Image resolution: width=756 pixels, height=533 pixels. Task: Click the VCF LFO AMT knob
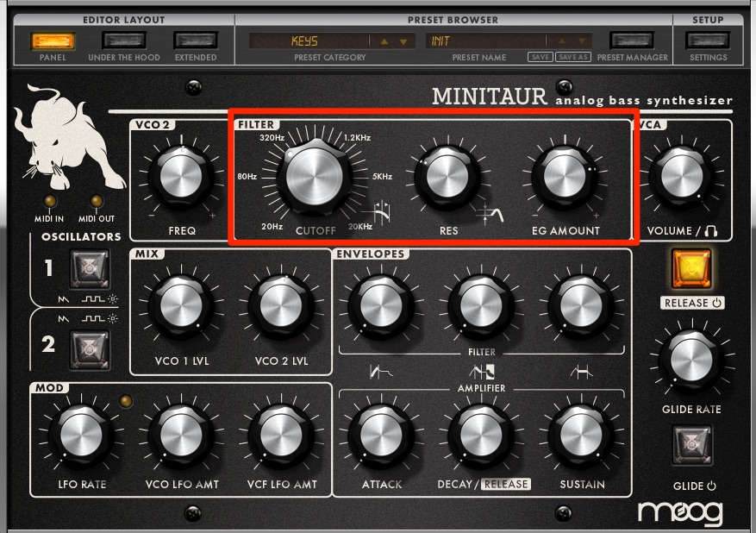click(281, 435)
